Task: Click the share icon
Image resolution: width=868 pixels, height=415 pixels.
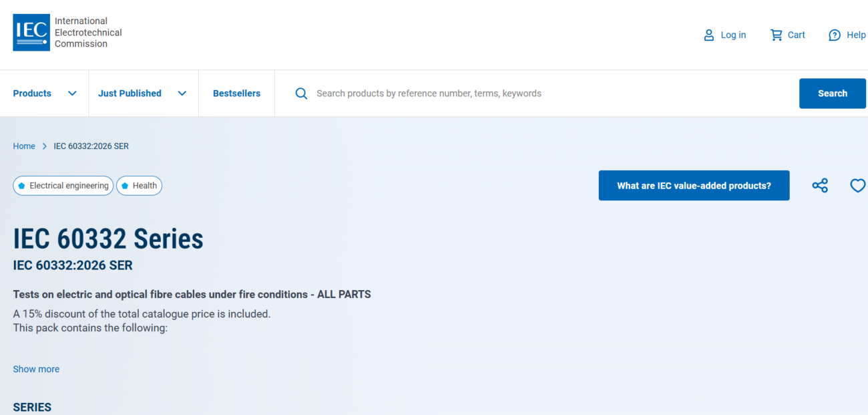Action: 820,186
